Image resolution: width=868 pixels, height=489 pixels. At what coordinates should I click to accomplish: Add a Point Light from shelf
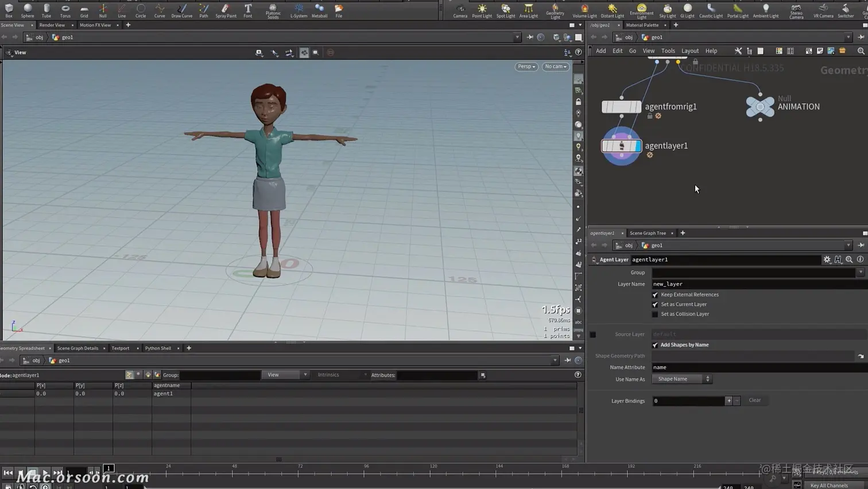point(482,10)
